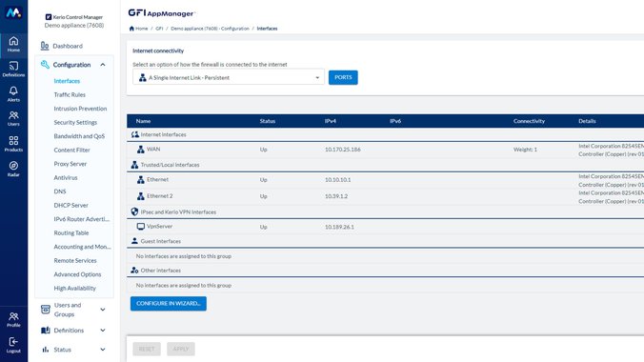Collapse the Configuration section chevron
This screenshot has width=644, height=362.
click(103, 65)
